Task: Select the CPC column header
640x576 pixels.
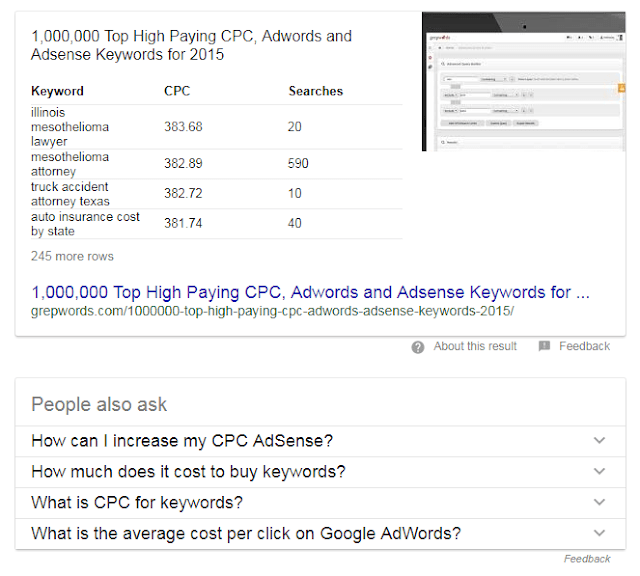Action: (177, 91)
